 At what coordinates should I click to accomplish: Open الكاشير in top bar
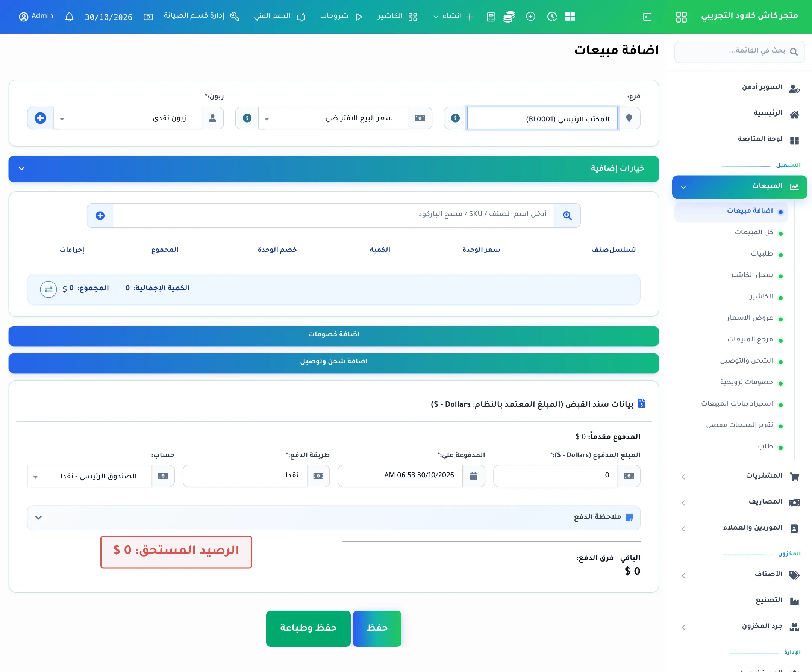coord(397,16)
